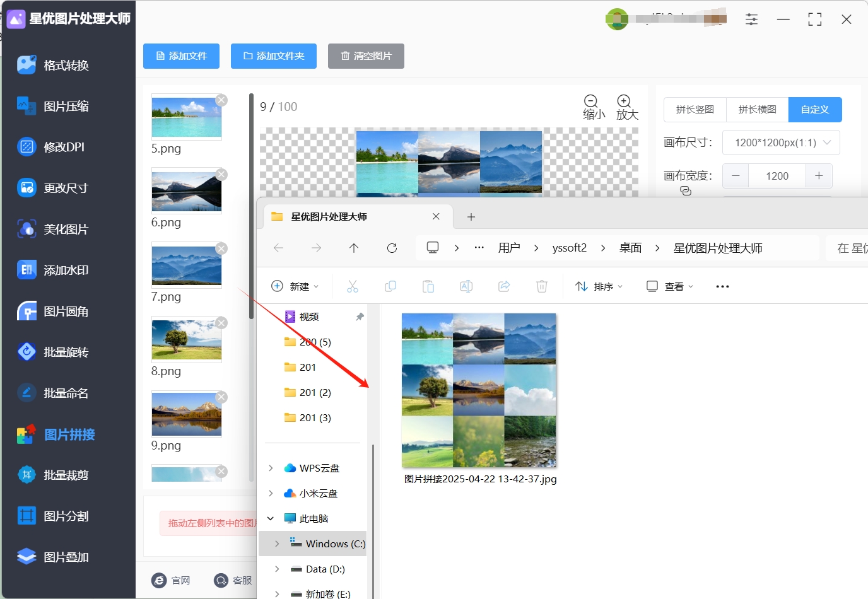Click the 添加文件夹 add folder button
The width and height of the screenshot is (868, 599).
tap(274, 56)
